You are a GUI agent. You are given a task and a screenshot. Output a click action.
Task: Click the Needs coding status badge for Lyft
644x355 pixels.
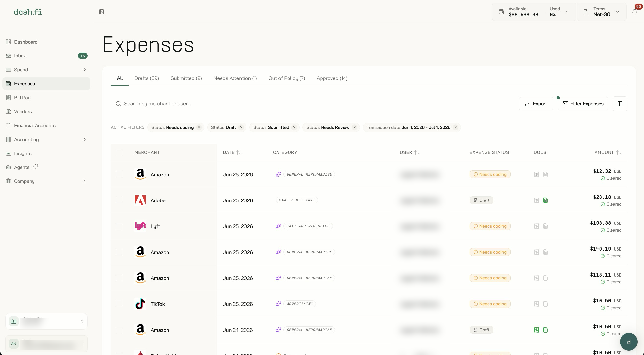[x=490, y=226]
